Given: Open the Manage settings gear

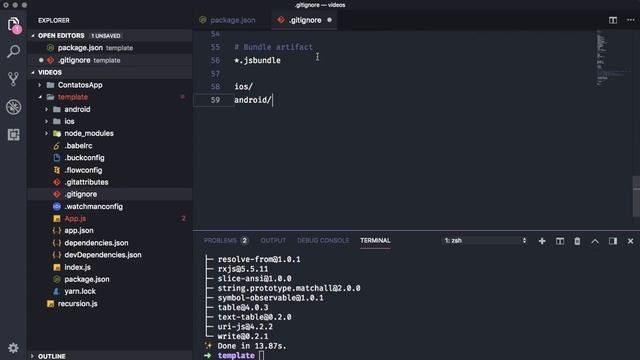Looking at the screenshot, I should [13, 348].
